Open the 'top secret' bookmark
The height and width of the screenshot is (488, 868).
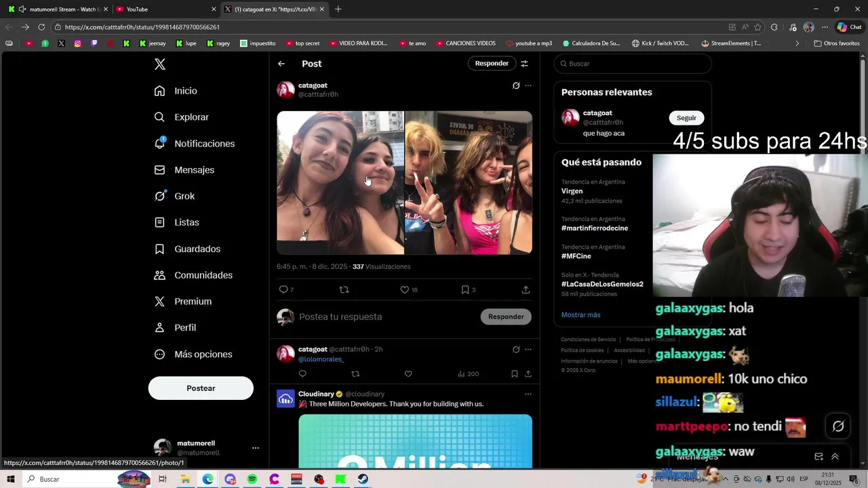pos(302,43)
